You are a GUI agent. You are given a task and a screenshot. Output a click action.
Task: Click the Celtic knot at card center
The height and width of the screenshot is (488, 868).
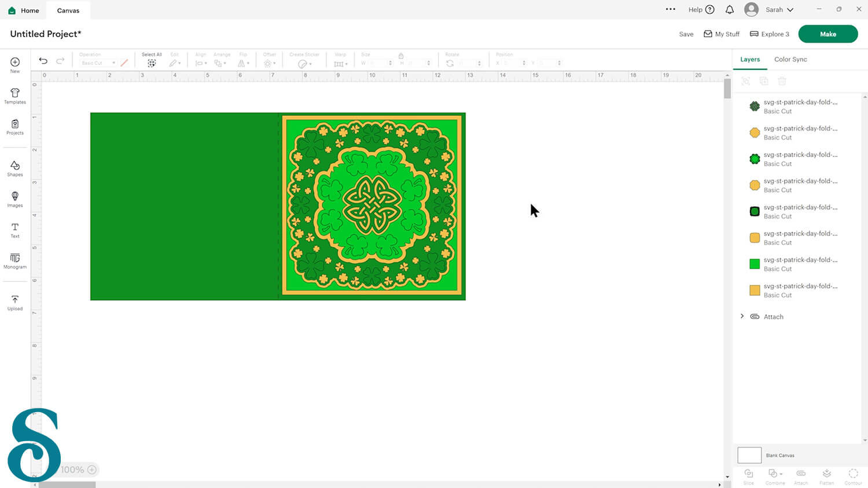point(373,206)
